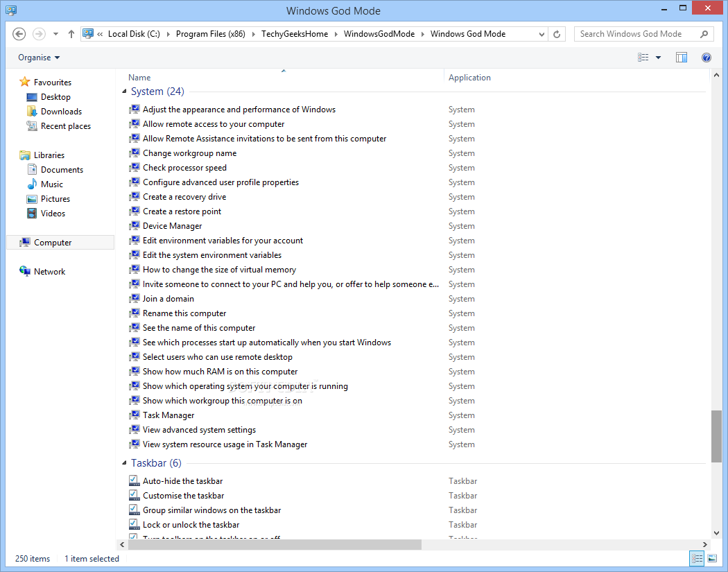Click WindowsGodMode breadcrumb segment
728x572 pixels.
pyautogui.click(x=379, y=34)
